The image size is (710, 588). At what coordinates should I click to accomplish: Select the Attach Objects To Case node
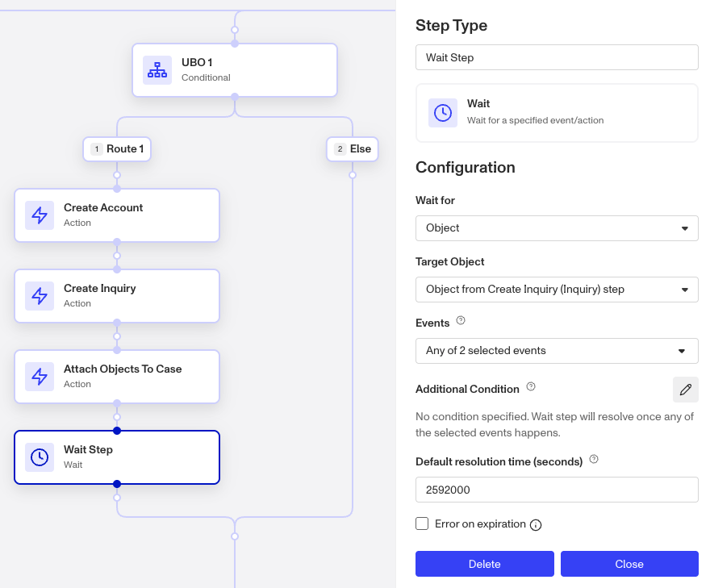[117, 377]
